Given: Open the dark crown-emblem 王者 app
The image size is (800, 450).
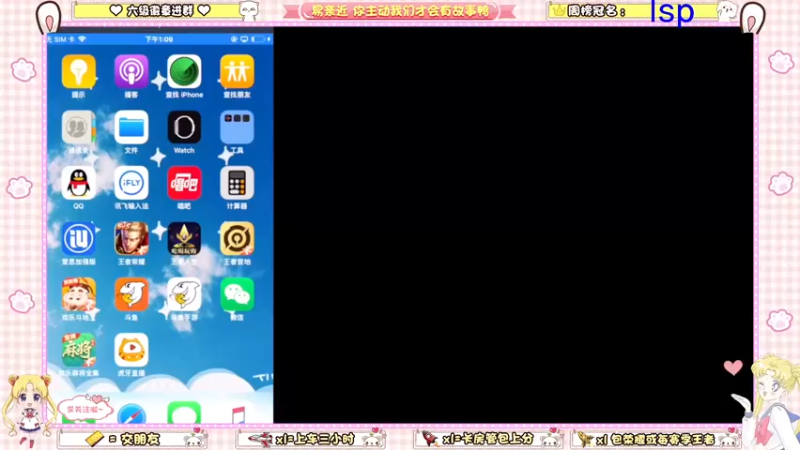Looking at the screenshot, I should tap(184, 239).
